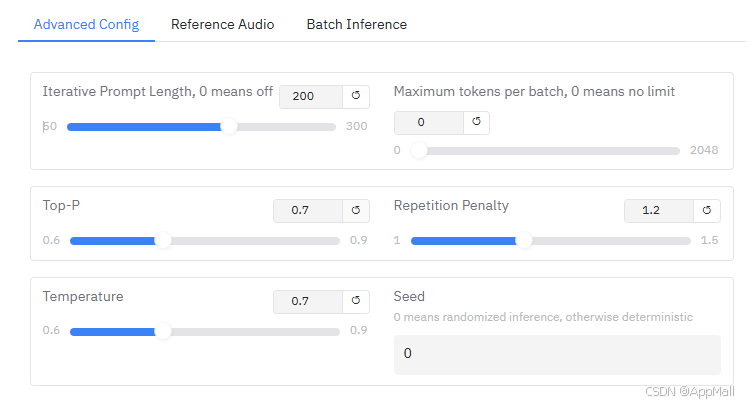Image resolution: width=749 pixels, height=404 pixels.
Task: Click the Iterative Prompt Length number field
Action: [310, 97]
